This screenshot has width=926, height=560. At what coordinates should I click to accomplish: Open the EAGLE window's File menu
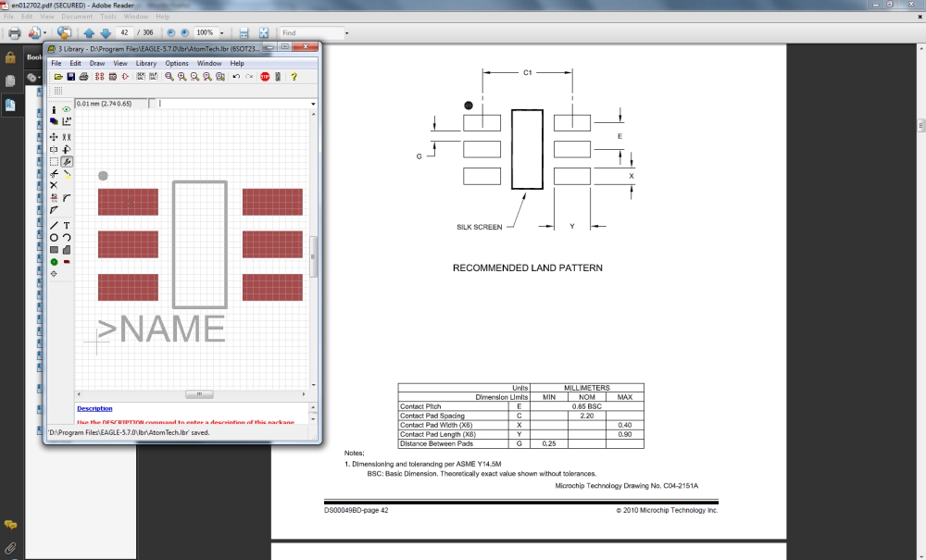tap(56, 63)
